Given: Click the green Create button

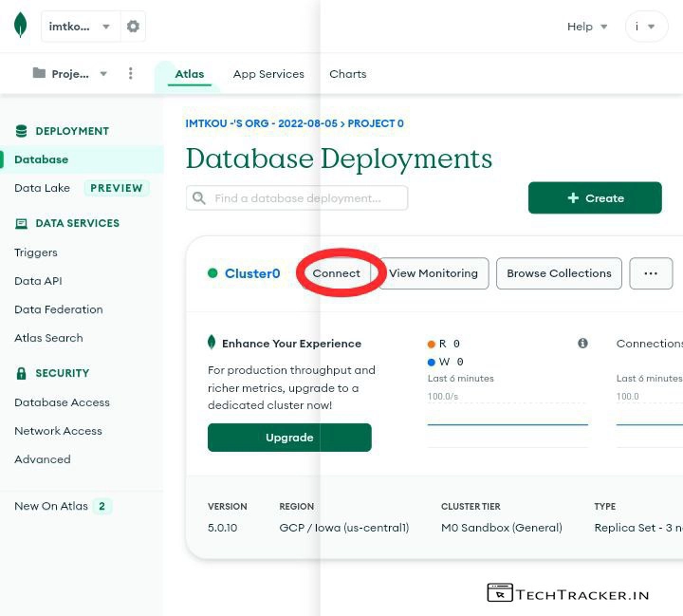Looking at the screenshot, I should point(595,198).
